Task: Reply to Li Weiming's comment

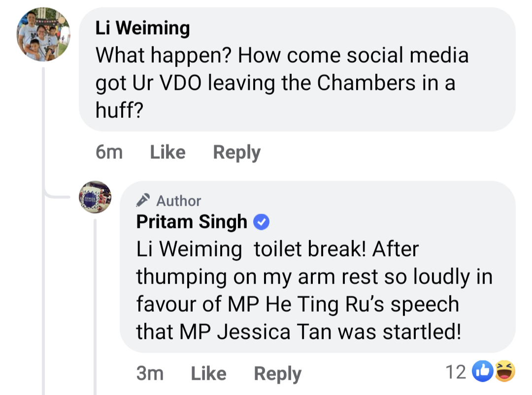Action: pyautogui.click(x=236, y=152)
